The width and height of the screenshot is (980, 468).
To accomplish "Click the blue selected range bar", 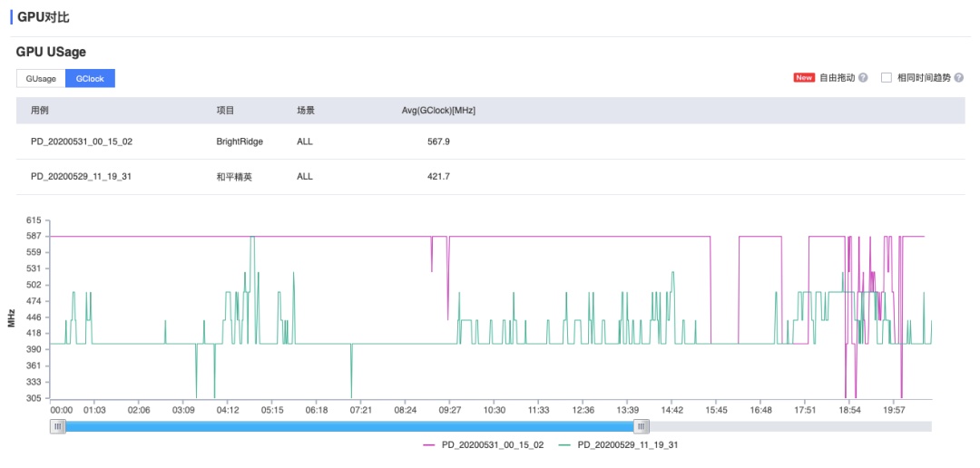I will [x=350, y=426].
